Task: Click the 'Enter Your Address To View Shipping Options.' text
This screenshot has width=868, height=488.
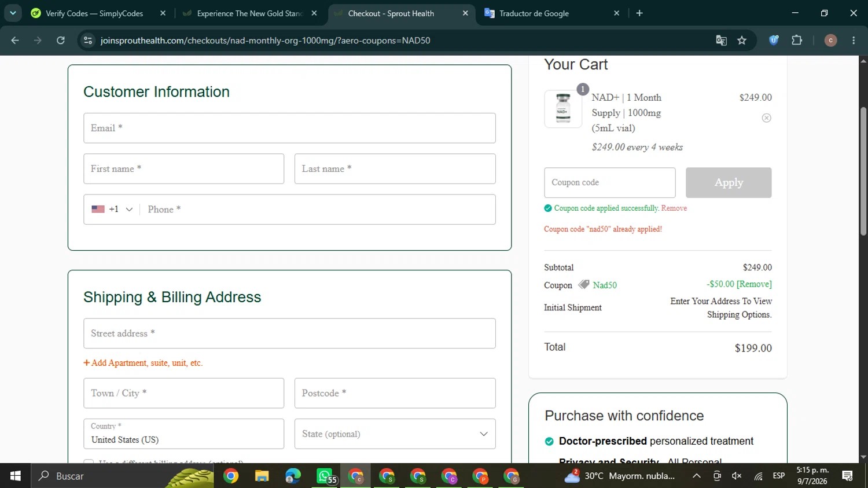Action: tap(721, 308)
